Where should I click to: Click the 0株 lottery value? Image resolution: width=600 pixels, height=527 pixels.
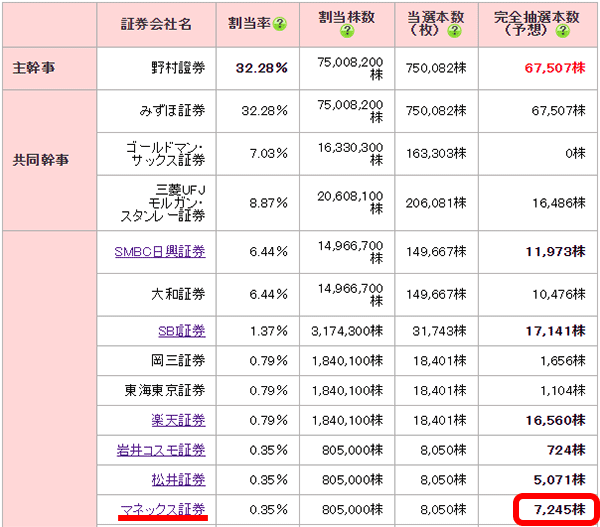click(x=576, y=154)
